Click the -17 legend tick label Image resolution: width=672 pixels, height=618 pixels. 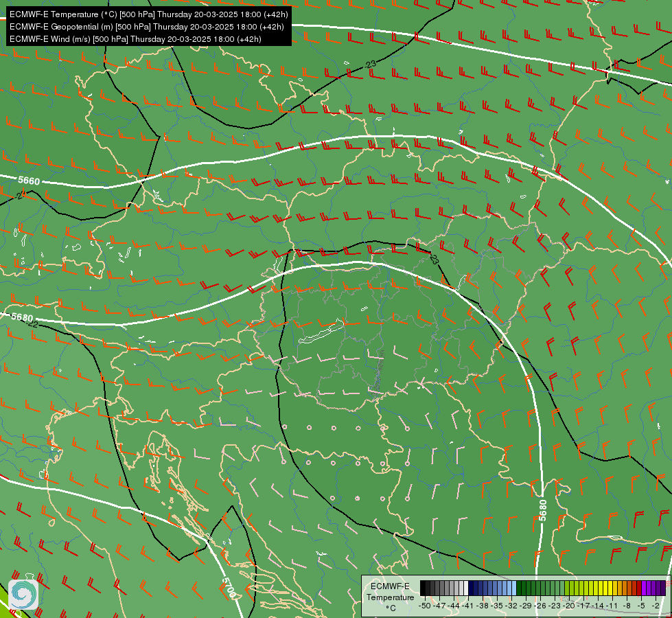[x=583, y=606]
